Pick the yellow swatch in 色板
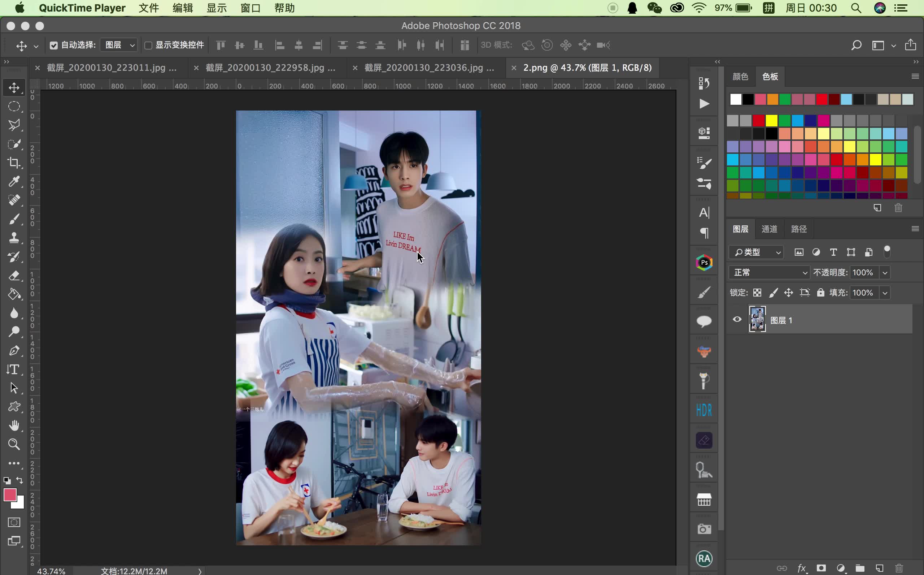924x575 pixels. [771, 121]
